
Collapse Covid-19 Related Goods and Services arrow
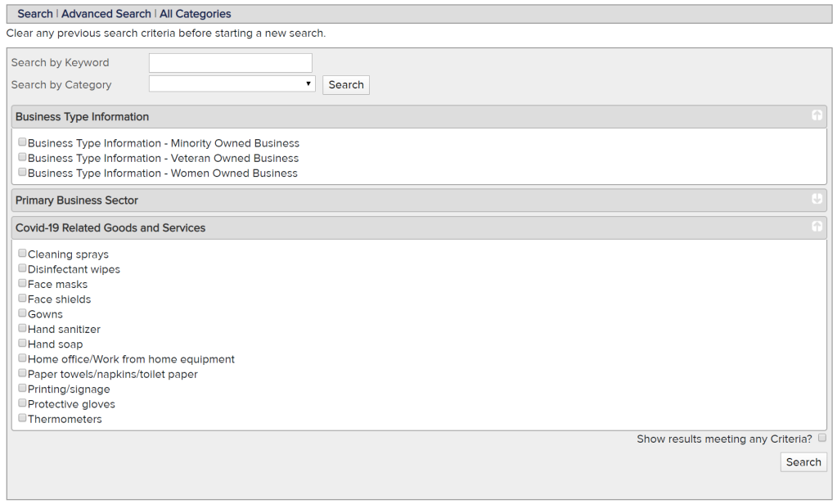pos(817,227)
